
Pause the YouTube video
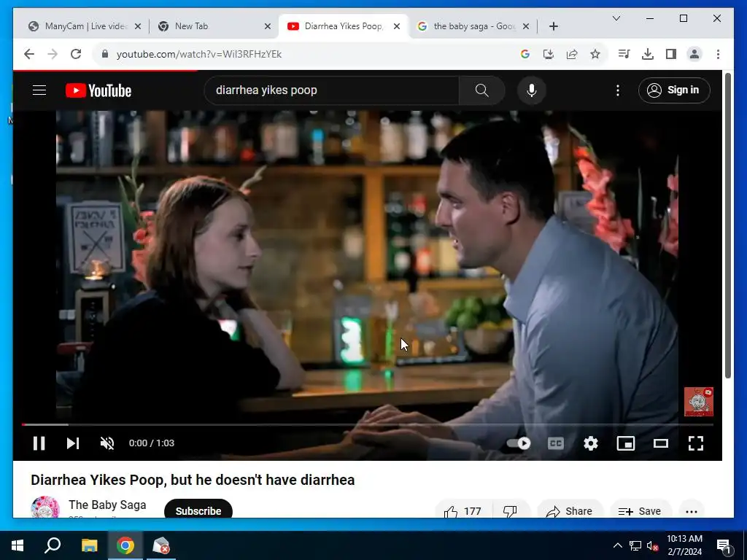point(39,443)
